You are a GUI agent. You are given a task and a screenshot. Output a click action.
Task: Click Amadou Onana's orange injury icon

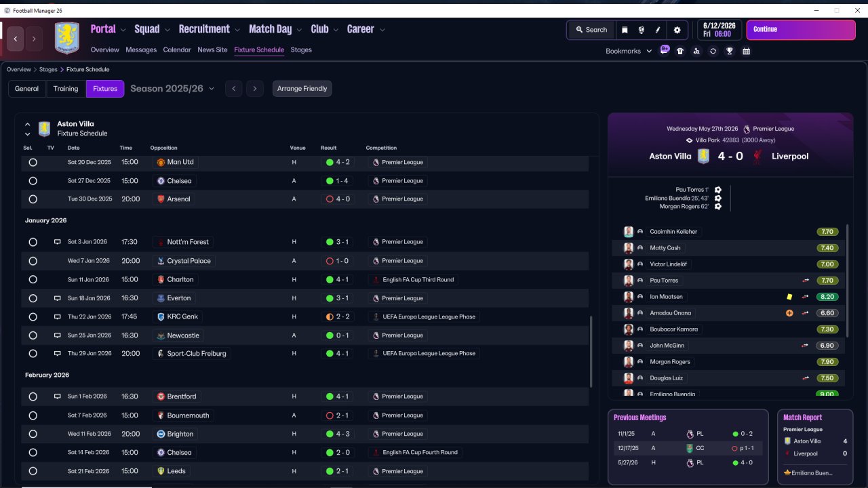point(789,313)
